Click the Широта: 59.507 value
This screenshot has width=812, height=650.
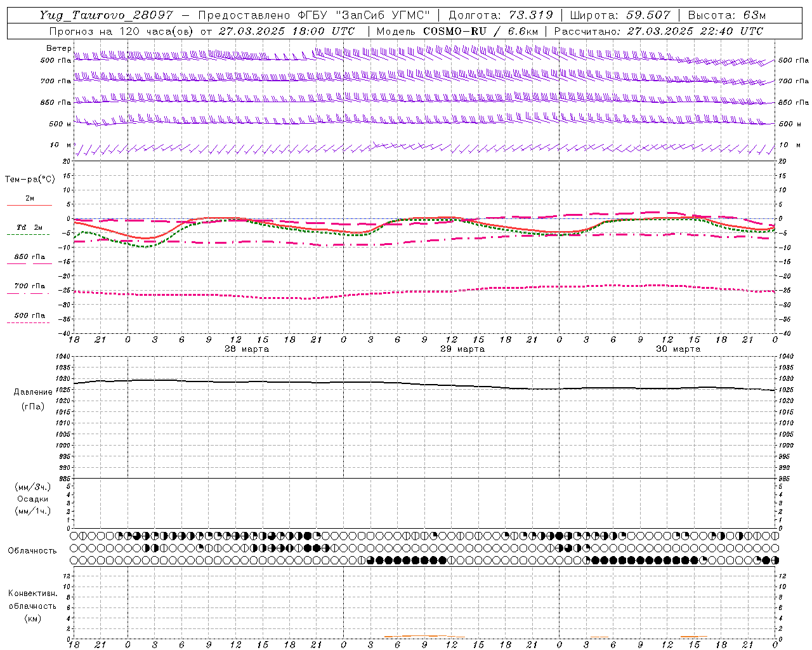point(620,15)
